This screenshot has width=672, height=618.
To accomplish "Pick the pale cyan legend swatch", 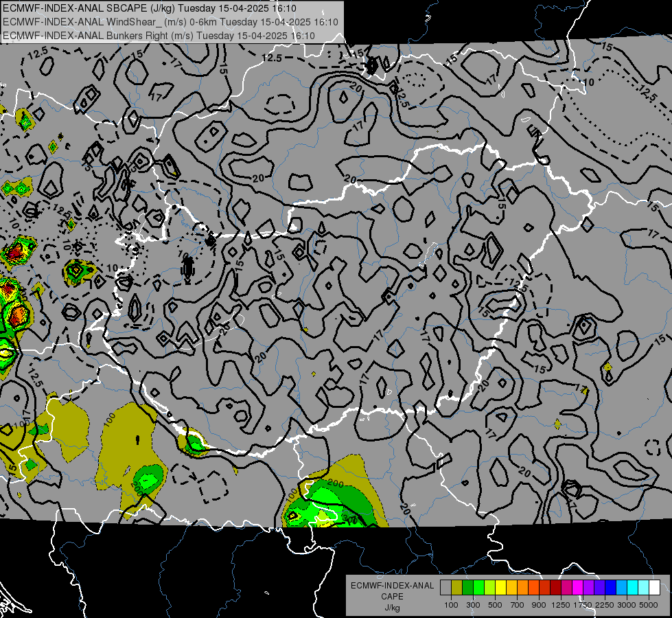I will 643,588.
